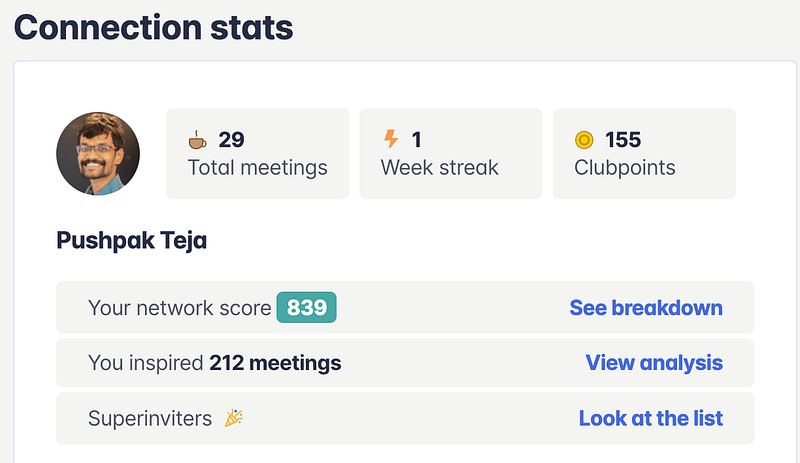Click the Superinviters label
Screen dimensions: 800x463
[150, 418]
